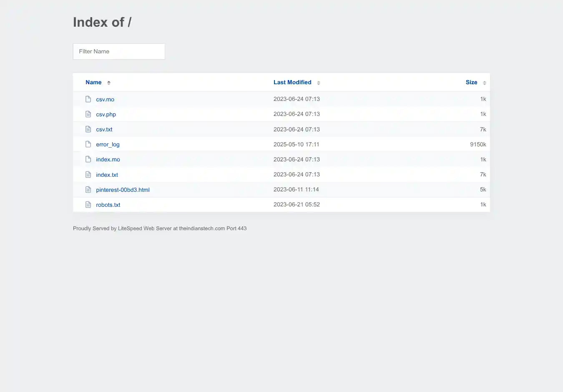
Task: Open the csv.php file link
Action: pyautogui.click(x=106, y=114)
